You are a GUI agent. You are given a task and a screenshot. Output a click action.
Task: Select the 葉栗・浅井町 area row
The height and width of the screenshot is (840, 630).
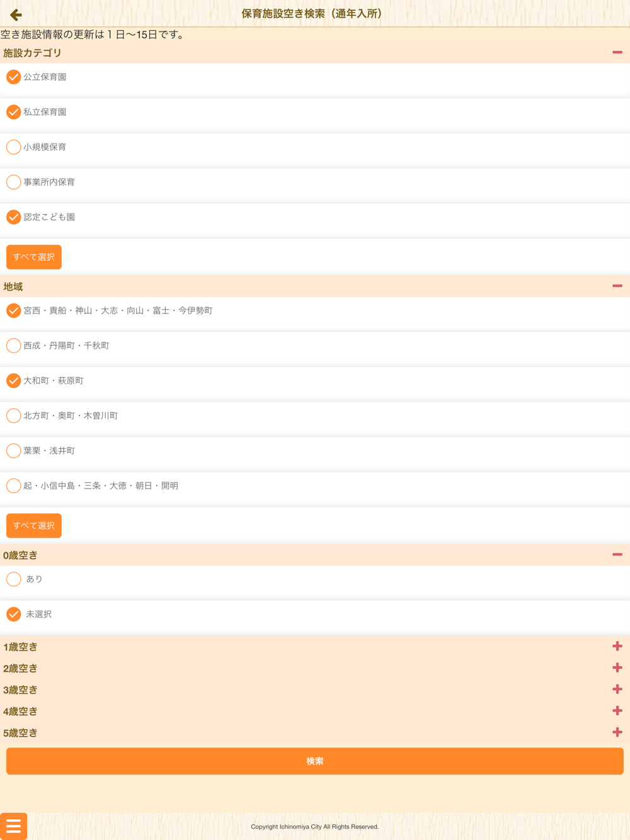tap(315, 451)
